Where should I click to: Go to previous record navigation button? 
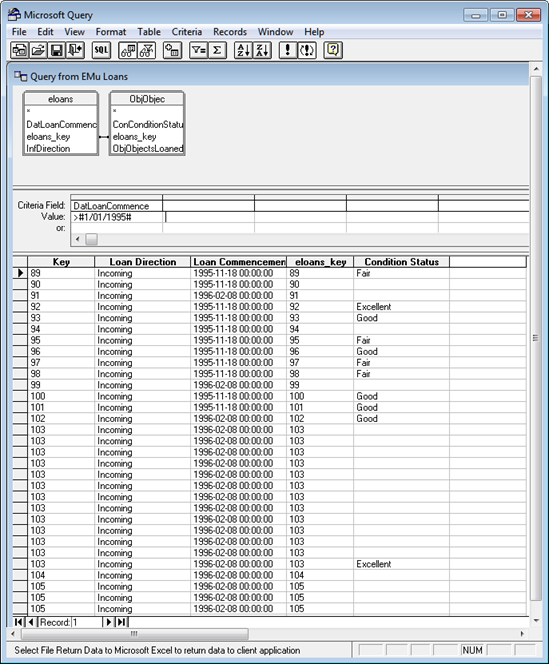[x=30, y=622]
